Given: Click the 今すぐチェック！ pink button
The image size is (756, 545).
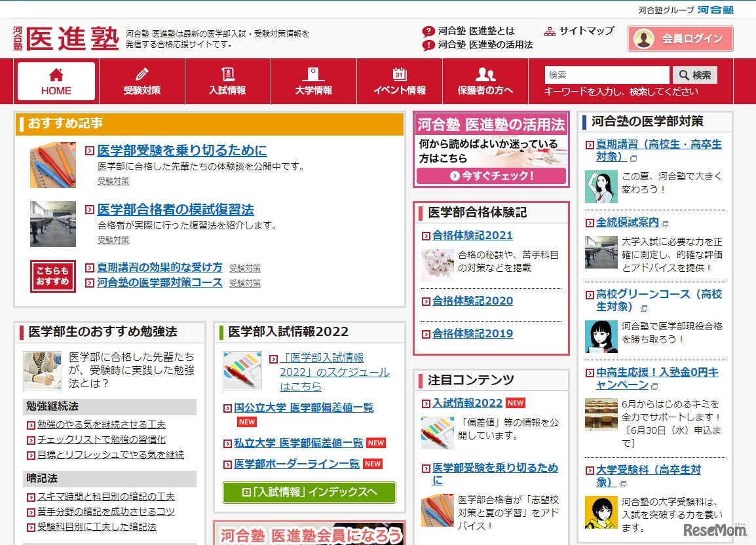Looking at the screenshot, I should pos(491,176).
